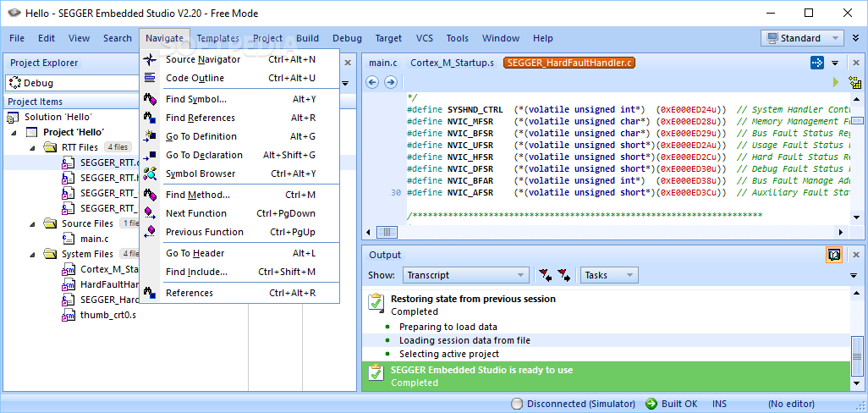Viewport: 868px width, 413px height.
Task: Select SEGGER_HardFaultHandler.c editor tab
Action: pos(569,63)
